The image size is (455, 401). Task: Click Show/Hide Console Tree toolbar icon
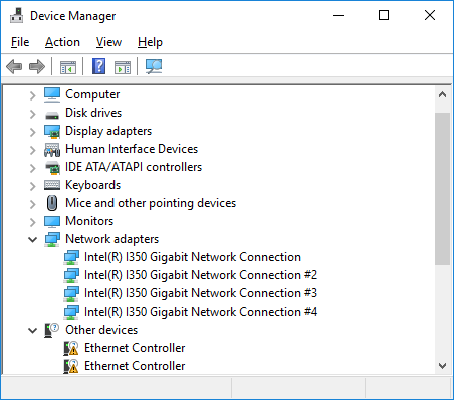click(x=68, y=67)
